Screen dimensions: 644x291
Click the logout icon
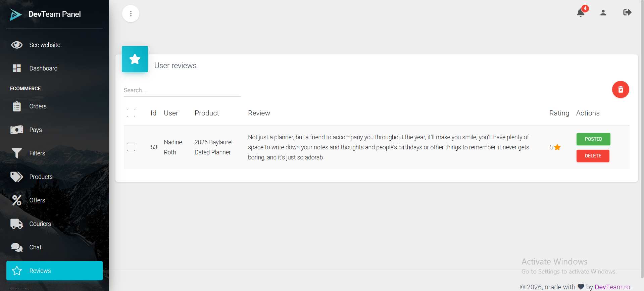(627, 13)
